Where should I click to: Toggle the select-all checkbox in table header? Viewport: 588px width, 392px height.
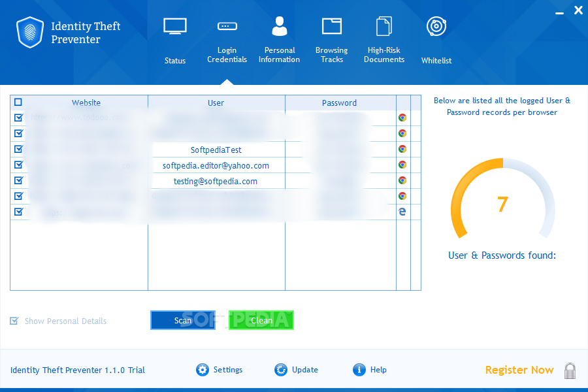click(18, 102)
